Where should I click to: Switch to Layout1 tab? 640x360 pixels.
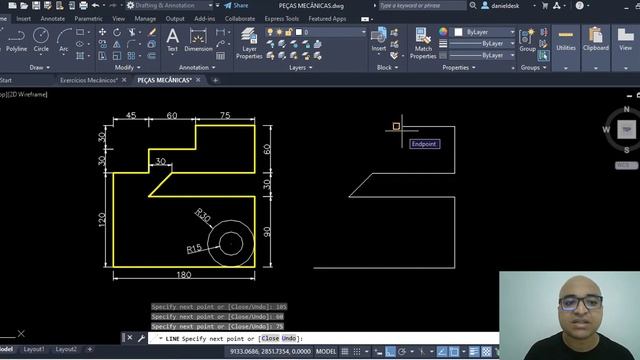coord(33,349)
